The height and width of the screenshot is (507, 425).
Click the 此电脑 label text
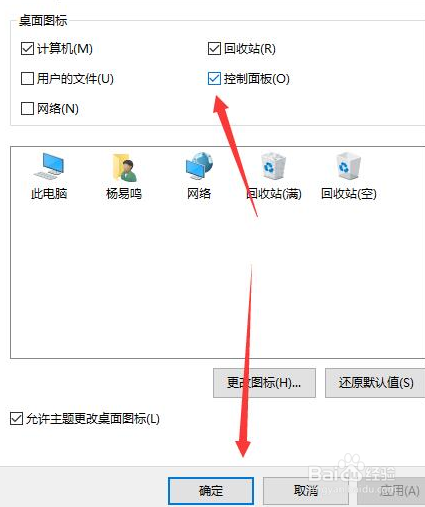[x=49, y=193]
